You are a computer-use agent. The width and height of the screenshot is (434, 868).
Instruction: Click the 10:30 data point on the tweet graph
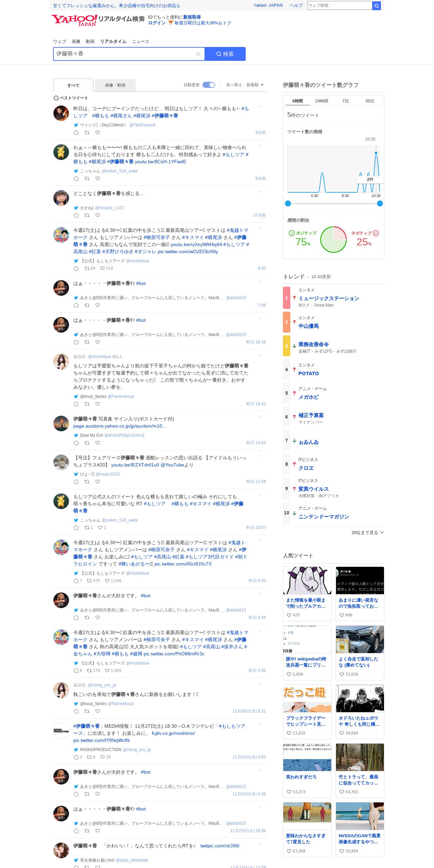click(x=376, y=153)
